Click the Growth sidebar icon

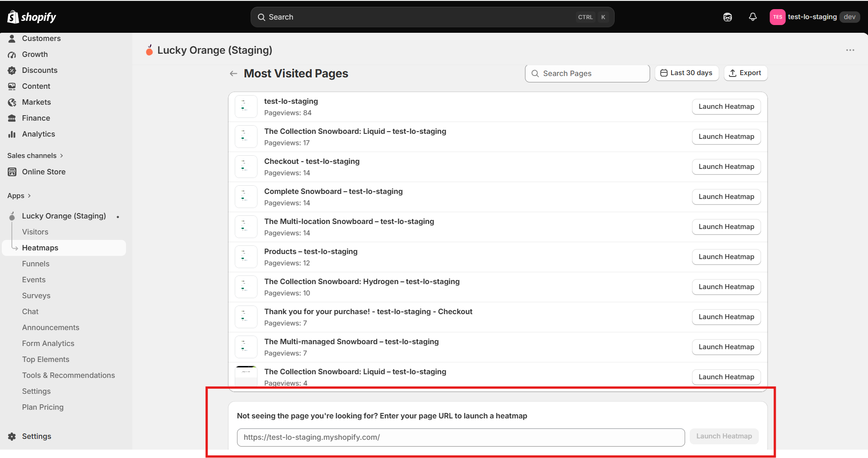(12, 54)
